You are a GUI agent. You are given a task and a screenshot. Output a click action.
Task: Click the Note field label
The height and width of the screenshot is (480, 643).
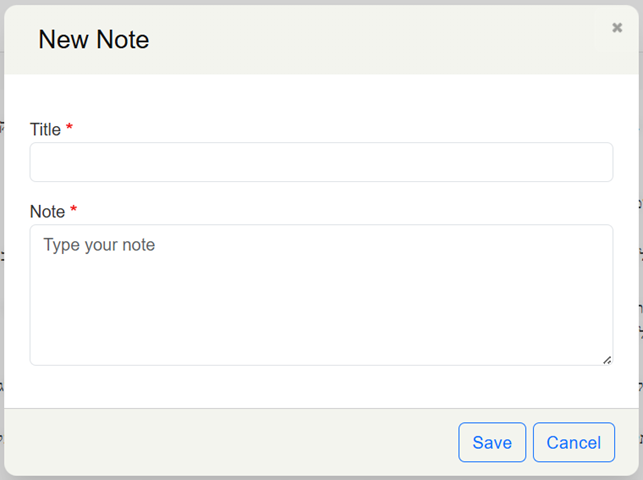click(x=47, y=211)
